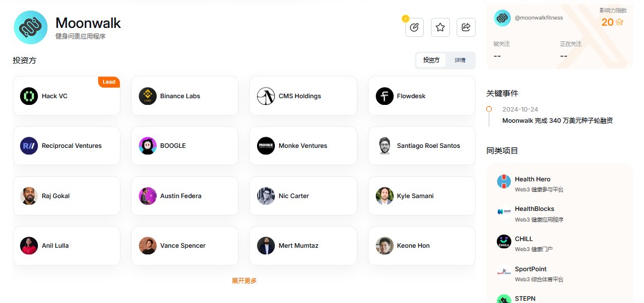644x303 pixels.
Task: Open the STEPN project name
Action: [525, 299]
